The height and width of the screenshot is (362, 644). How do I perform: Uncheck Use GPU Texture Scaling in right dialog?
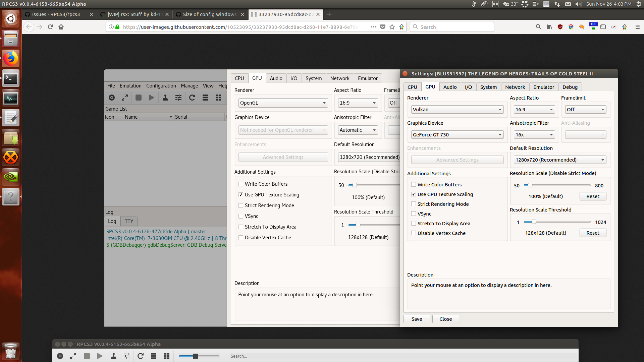[414, 194]
